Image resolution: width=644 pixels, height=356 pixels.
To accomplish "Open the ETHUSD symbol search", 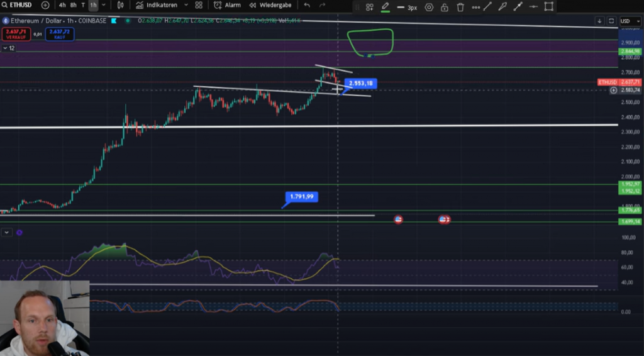I will (16, 5).
